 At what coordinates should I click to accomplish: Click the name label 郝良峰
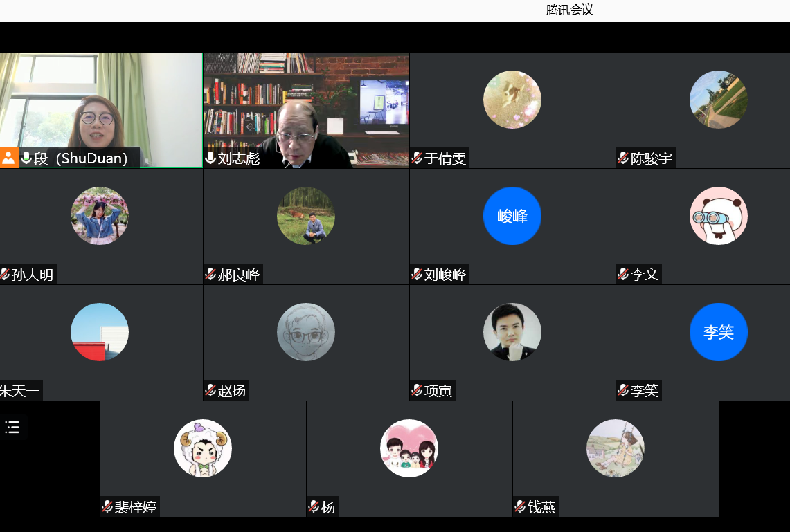(239, 275)
